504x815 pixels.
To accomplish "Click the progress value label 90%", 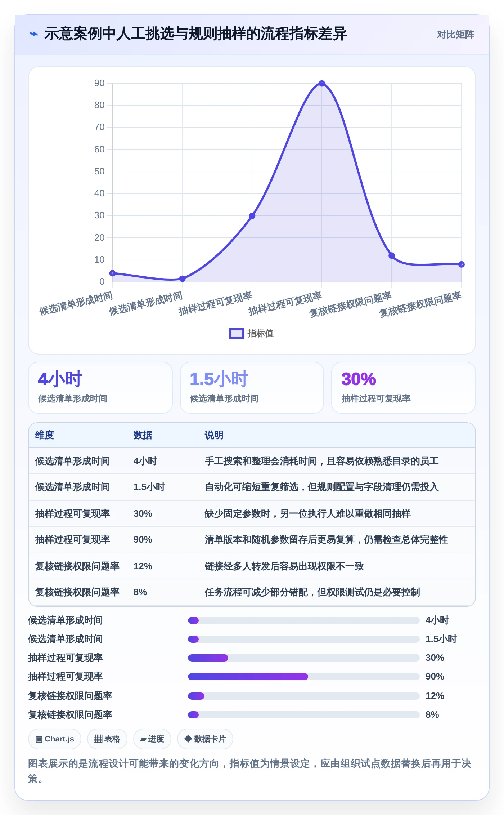I will (435, 677).
